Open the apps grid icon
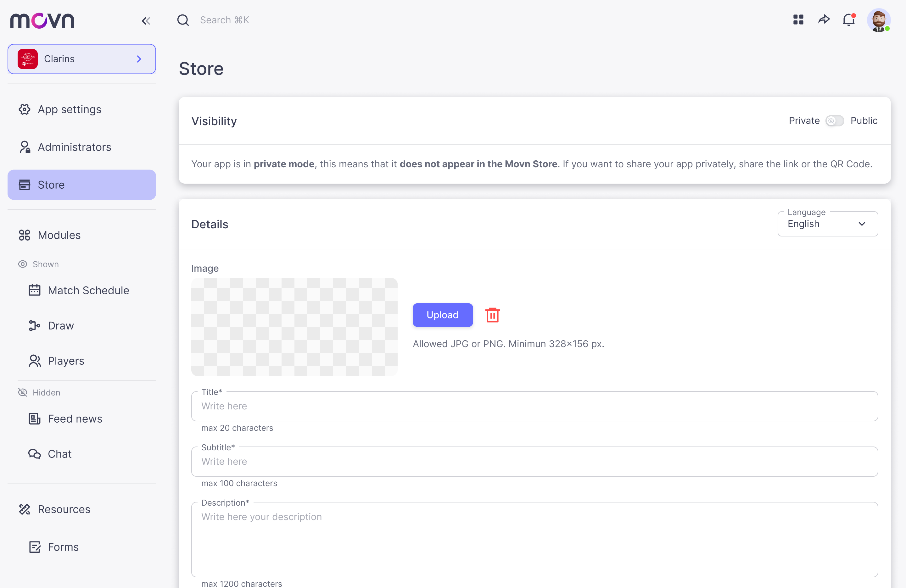 (798, 19)
